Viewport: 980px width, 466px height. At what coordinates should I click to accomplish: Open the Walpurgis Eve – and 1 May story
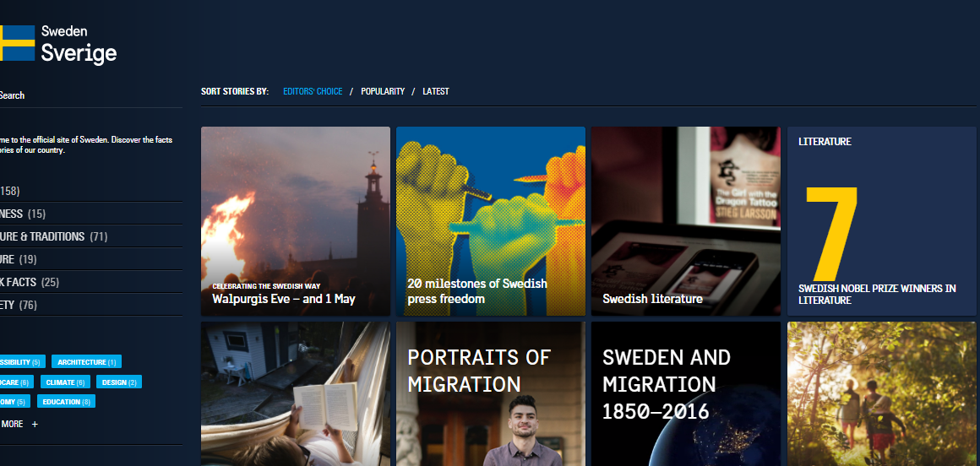point(296,221)
